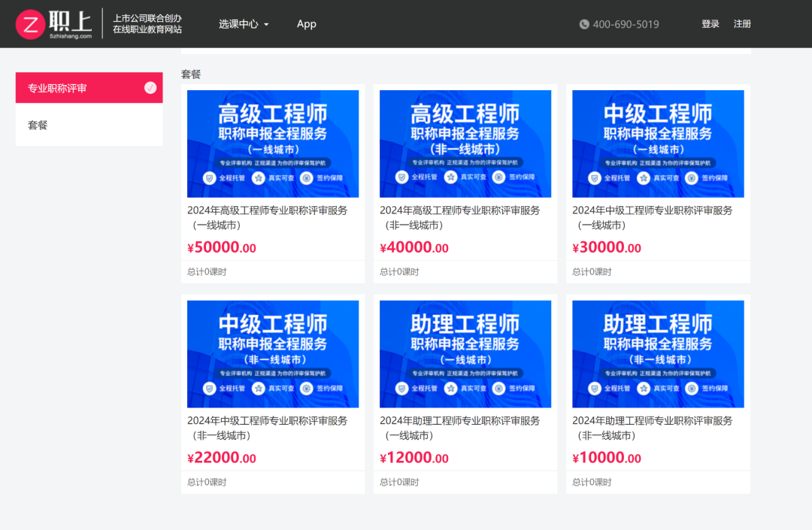Click the 登录 login link
The image size is (812, 530).
710,24
